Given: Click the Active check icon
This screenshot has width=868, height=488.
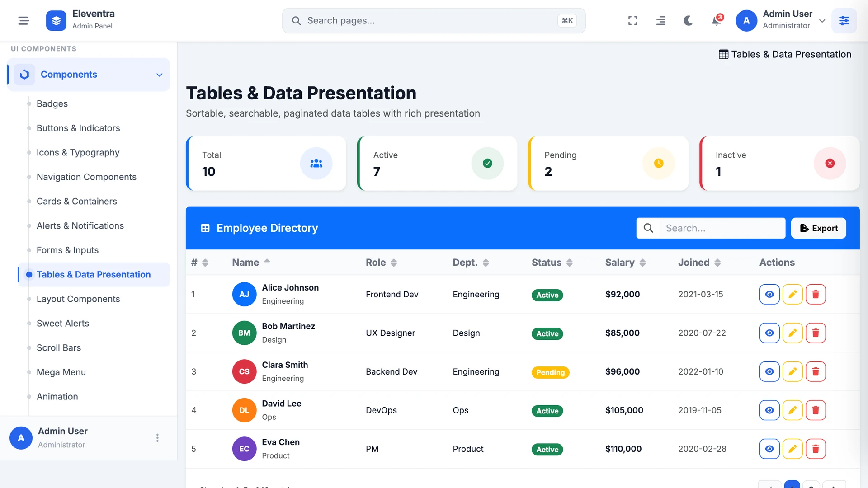Looking at the screenshot, I should coord(487,163).
